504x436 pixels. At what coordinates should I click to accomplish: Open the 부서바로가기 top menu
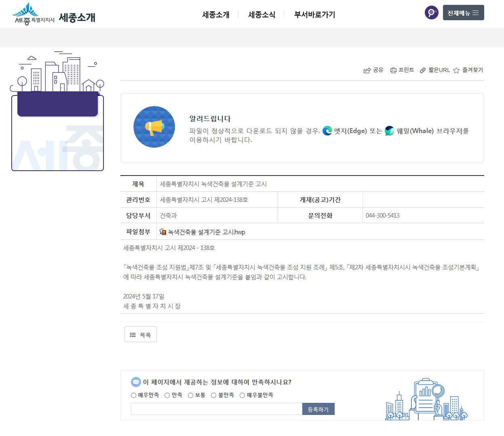coord(315,15)
